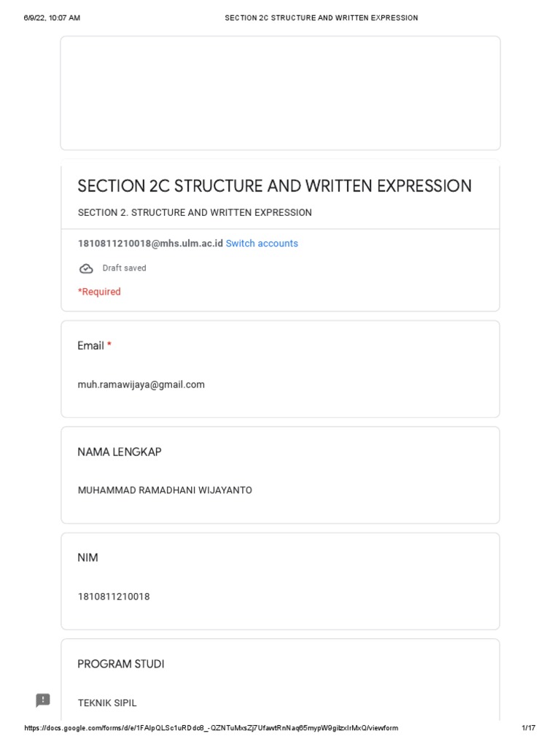The image size is (560, 747).
Task: Click the Switch accounts link
Action: click(262, 244)
